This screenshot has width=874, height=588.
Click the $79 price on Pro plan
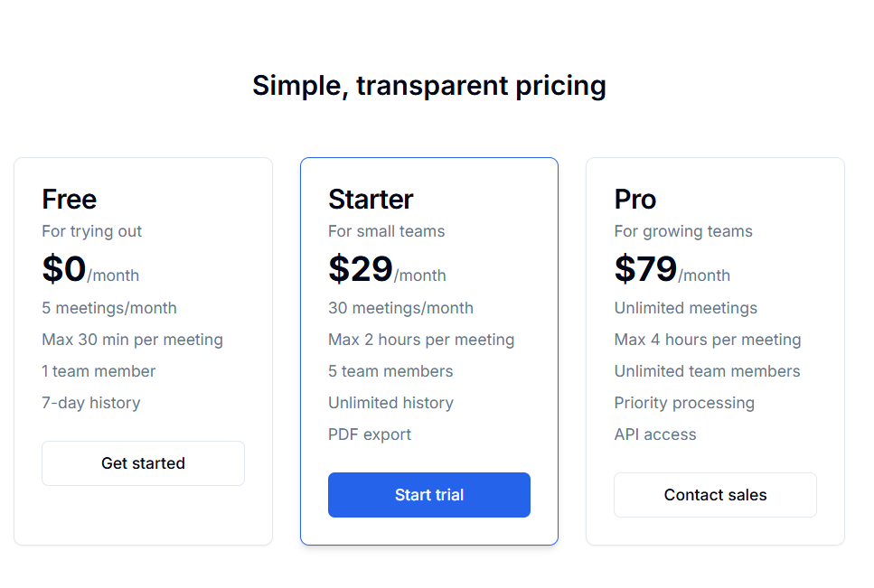click(x=645, y=269)
